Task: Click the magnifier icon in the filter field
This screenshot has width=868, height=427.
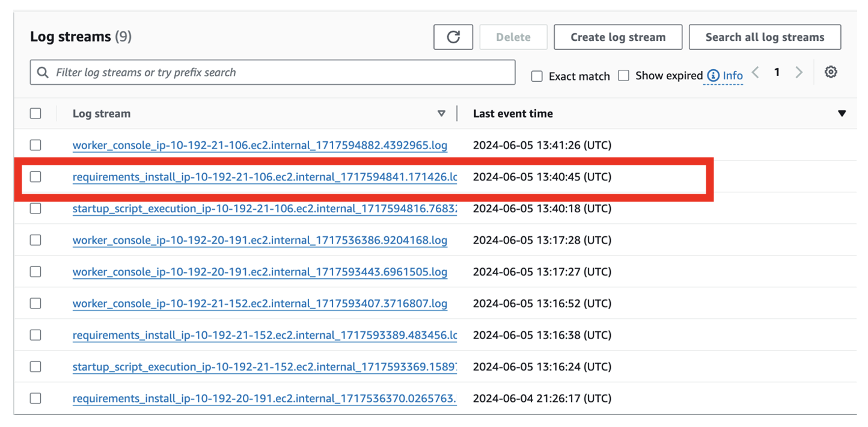Action: click(42, 72)
